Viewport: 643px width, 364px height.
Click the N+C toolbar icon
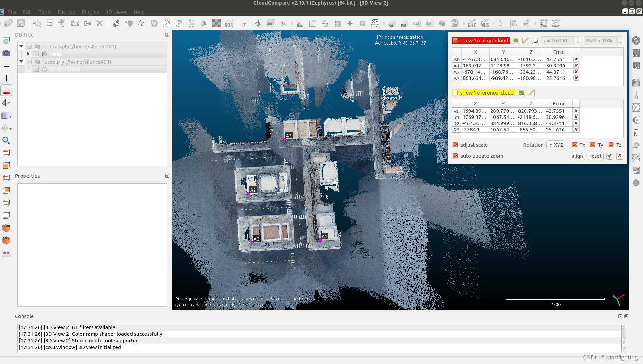pyautogui.click(x=472, y=24)
